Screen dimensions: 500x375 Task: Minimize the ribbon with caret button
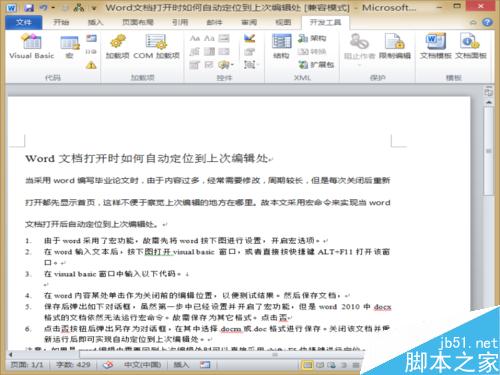point(473,22)
